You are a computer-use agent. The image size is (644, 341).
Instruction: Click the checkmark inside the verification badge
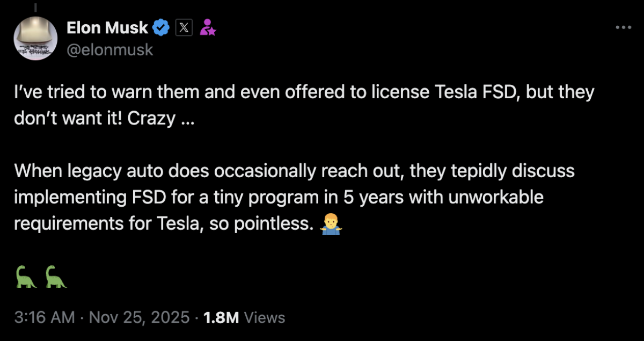160,27
